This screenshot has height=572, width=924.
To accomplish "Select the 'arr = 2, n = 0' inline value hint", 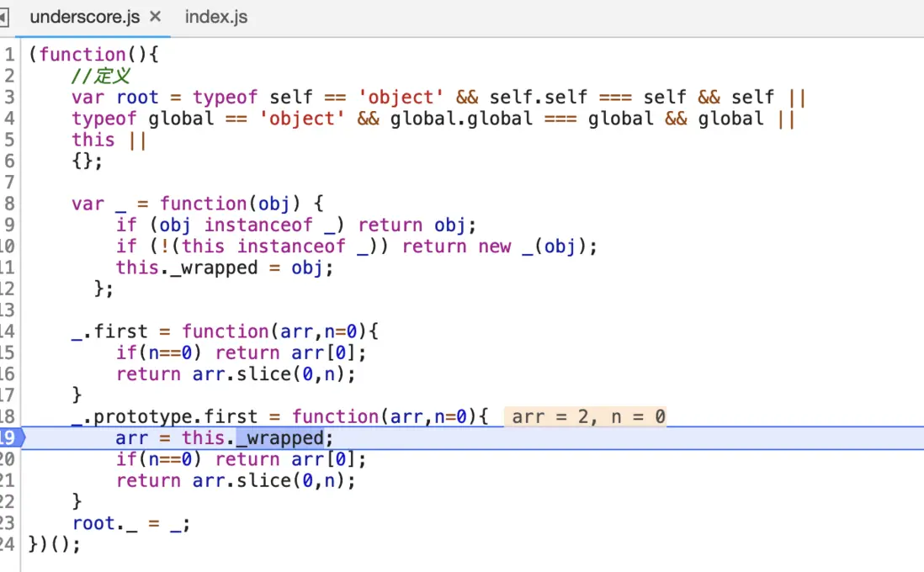I will 586,417.
